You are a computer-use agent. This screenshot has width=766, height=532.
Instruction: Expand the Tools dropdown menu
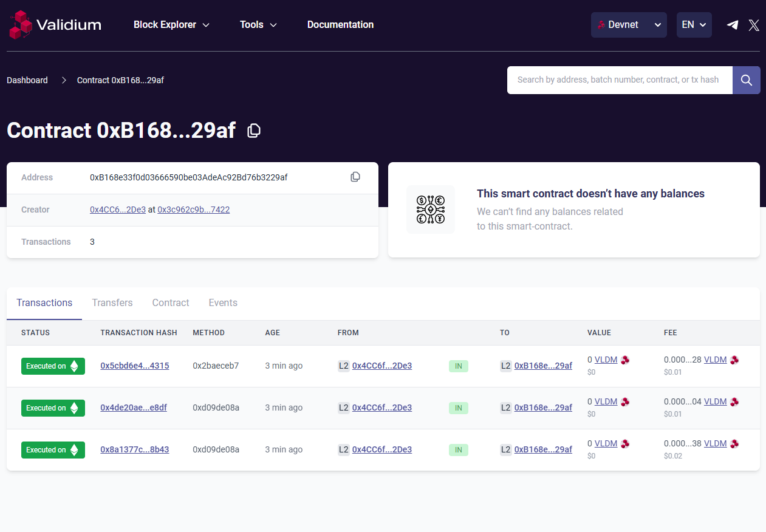(x=258, y=25)
